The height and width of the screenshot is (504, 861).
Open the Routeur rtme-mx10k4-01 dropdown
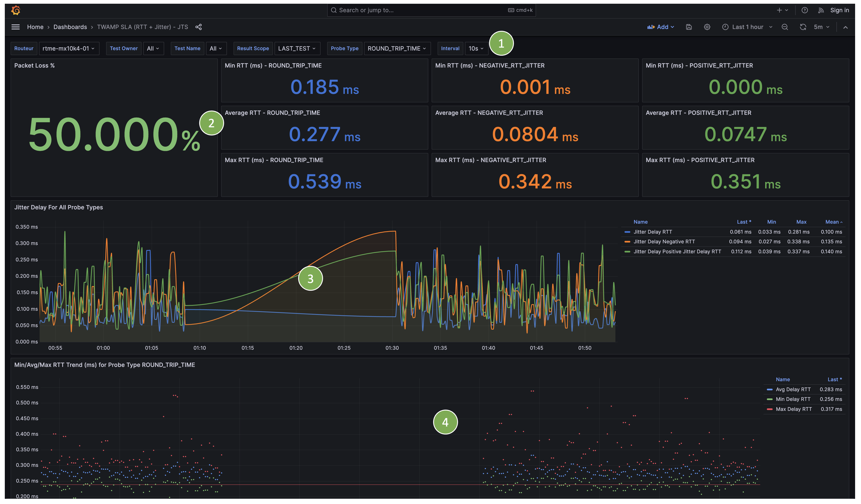tap(69, 48)
